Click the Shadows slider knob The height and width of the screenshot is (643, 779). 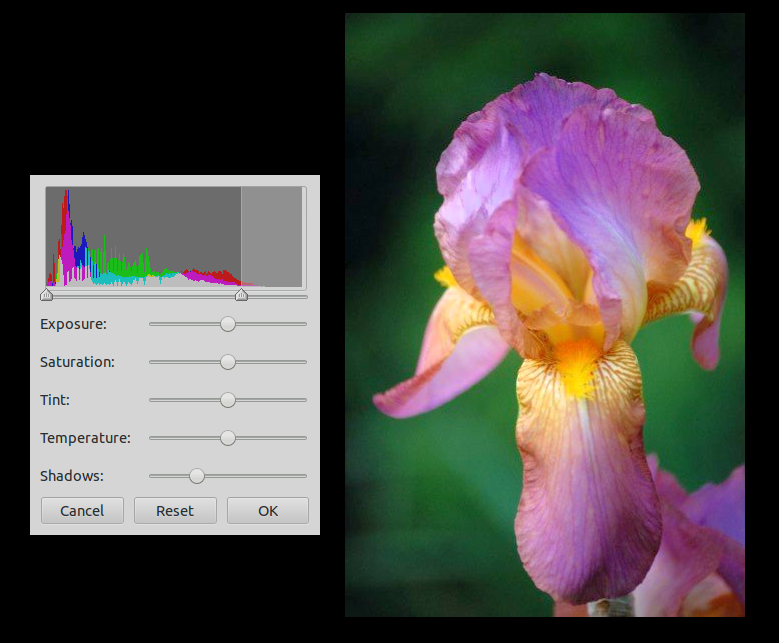[x=197, y=476]
